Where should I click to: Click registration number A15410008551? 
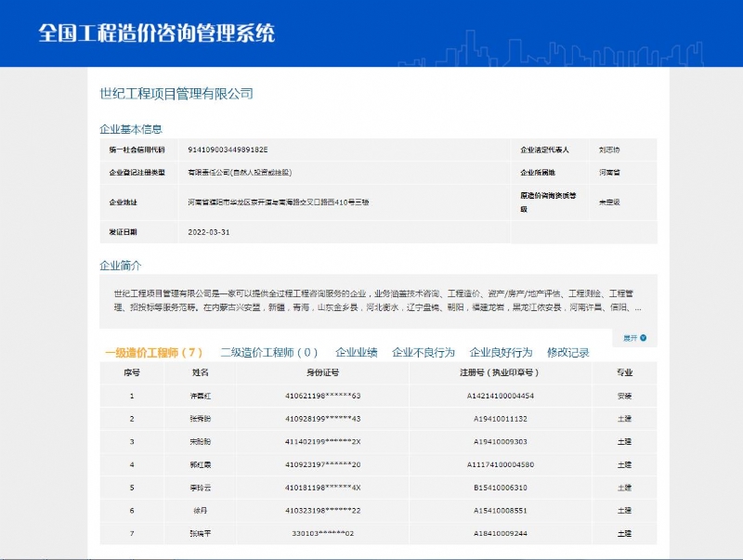point(501,511)
